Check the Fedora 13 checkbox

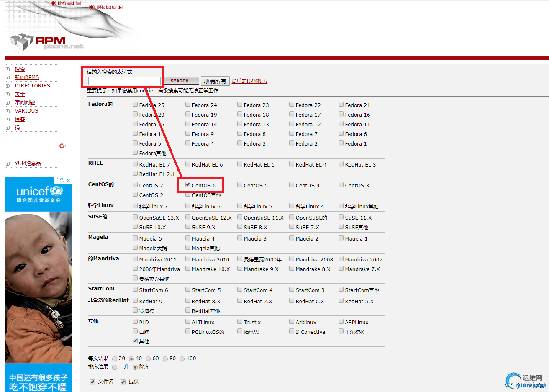(240, 123)
